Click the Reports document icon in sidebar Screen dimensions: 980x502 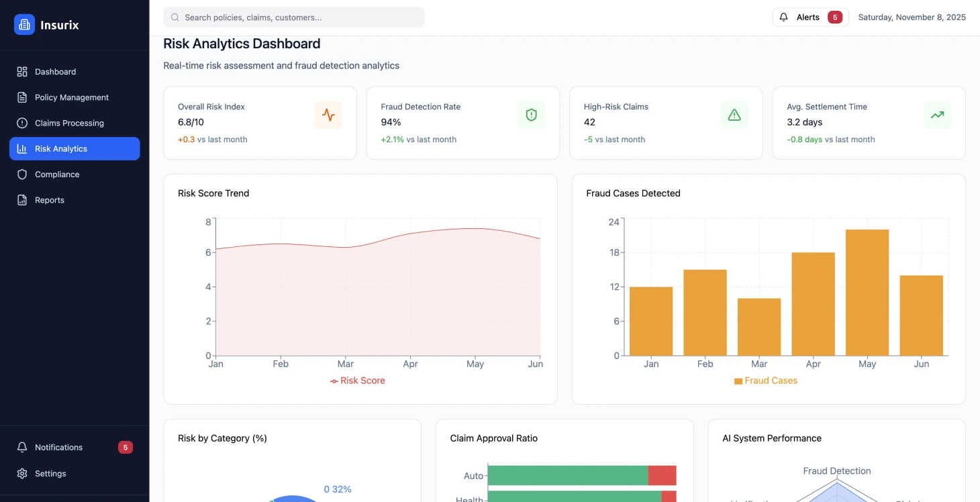22,200
